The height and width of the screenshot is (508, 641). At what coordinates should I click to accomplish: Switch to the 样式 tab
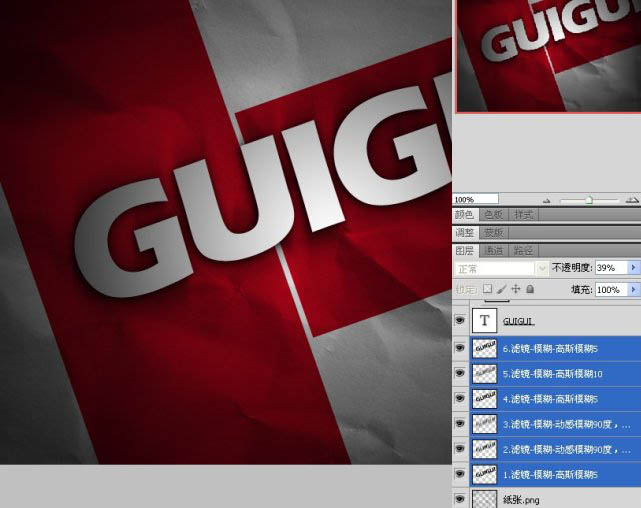(x=524, y=215)
